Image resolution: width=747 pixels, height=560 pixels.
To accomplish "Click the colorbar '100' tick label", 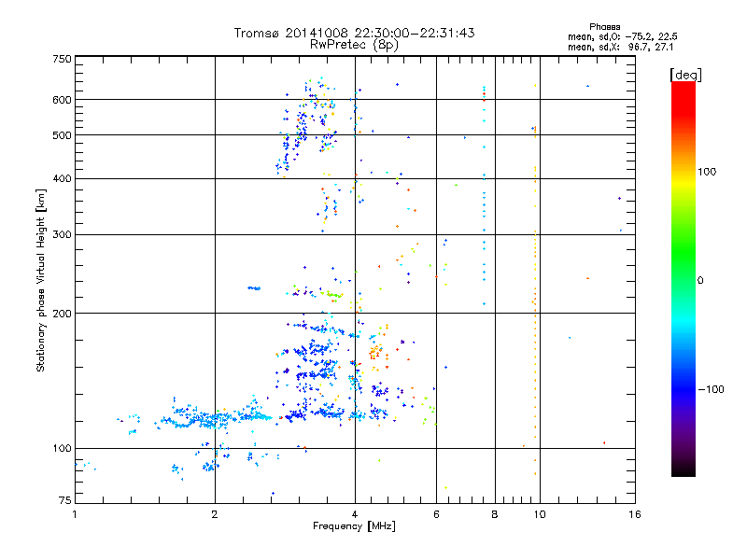I will click(707, 172).
